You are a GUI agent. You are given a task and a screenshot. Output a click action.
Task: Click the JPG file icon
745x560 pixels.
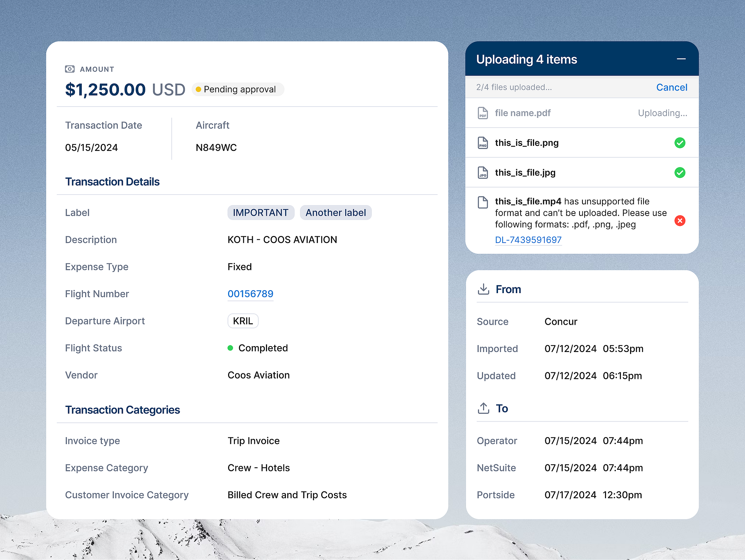483,173
